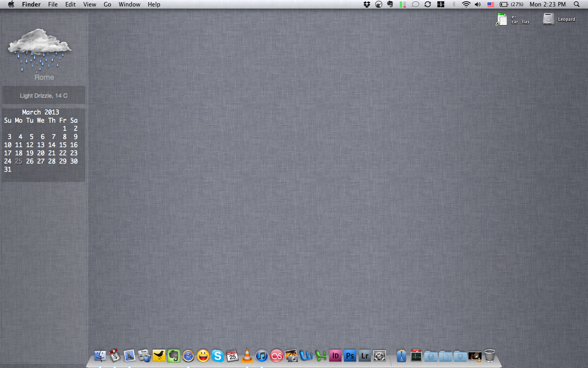Open the Trash in the Dock
Viewport: 588px width, 368px height.
click(490, 356)
